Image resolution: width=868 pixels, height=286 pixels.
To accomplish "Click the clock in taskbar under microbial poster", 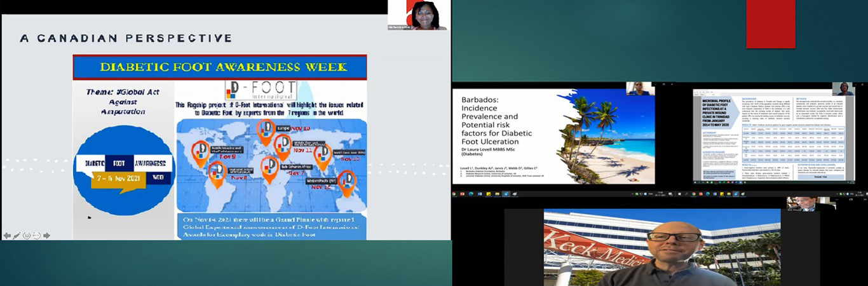I will tap(859, 194).
